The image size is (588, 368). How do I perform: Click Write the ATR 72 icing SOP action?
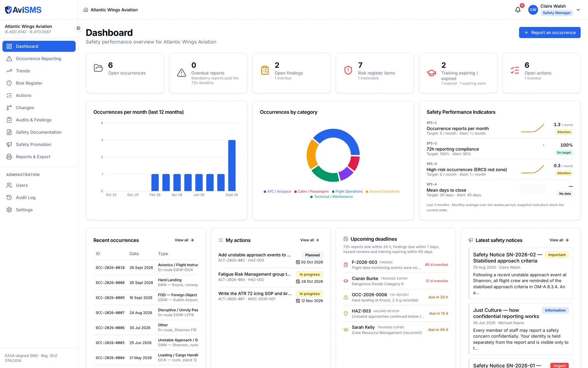(x=270, y=297)
